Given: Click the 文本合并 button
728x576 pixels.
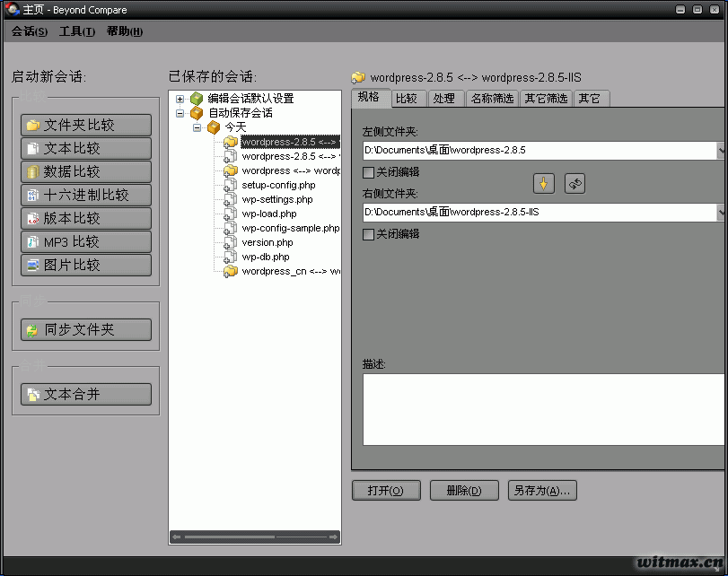Looking at the screenshot, I should tap(86, 394).
